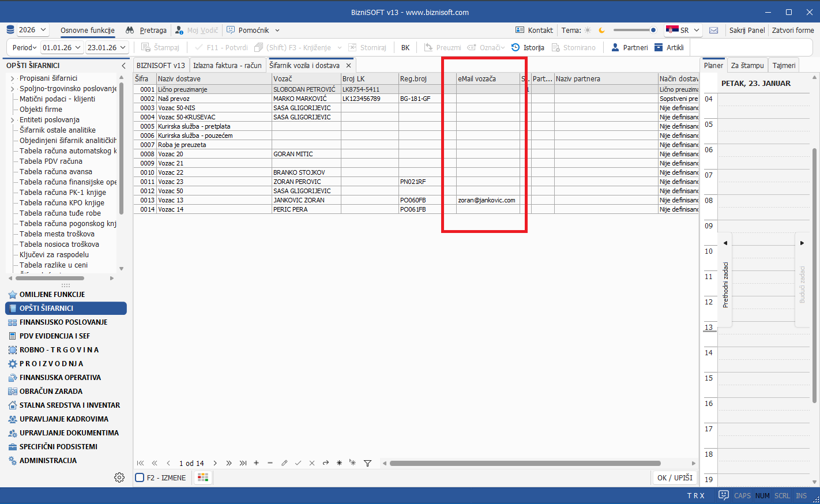820x504 pixels.
Task: Click the envelope mail icon
Action: pos(713,30)
